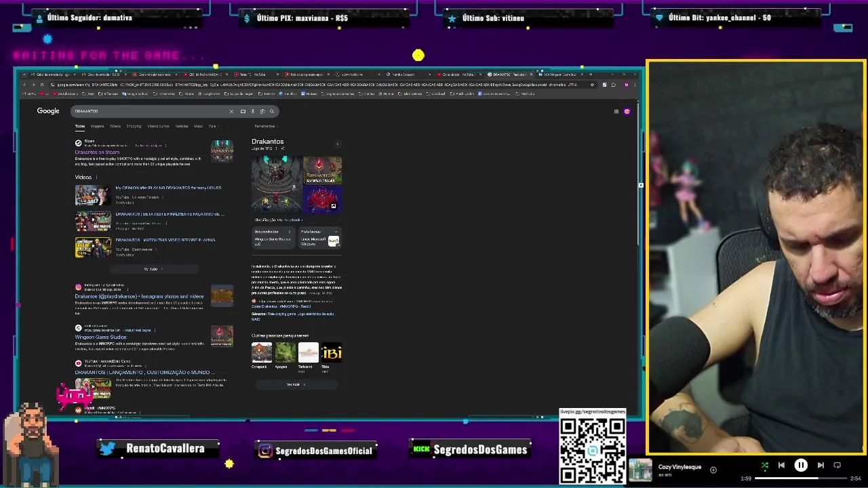
Task: Open the Drakantos on Steam link
Action: point(97,152)
